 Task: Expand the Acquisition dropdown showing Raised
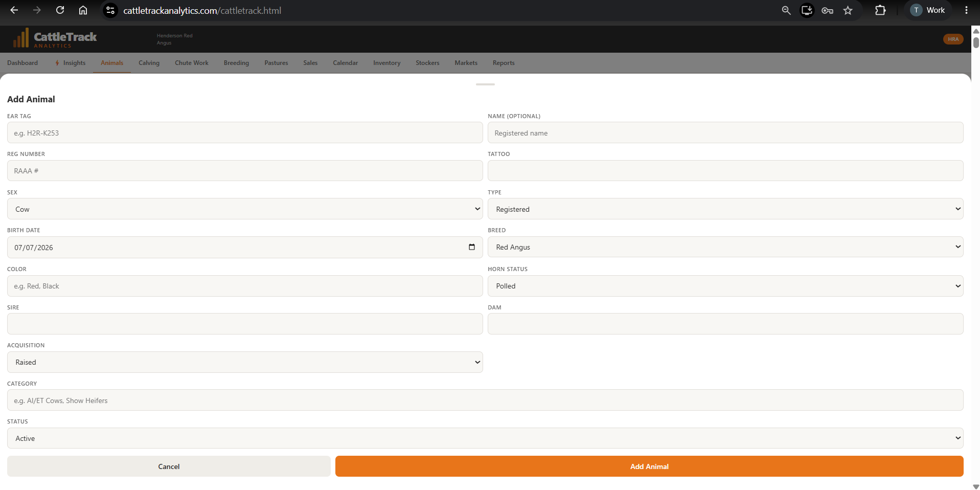(245, 362)
